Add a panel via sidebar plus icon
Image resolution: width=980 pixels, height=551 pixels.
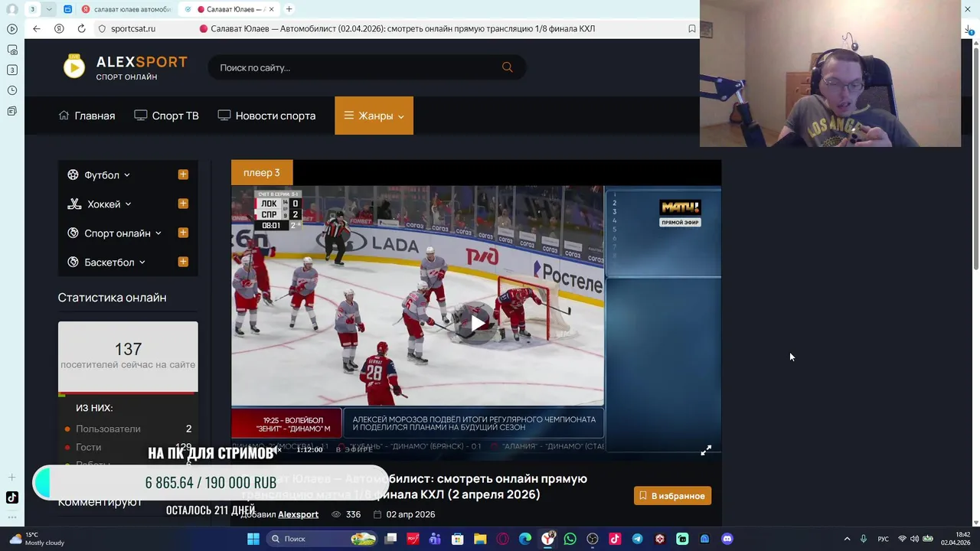(11, 478)
